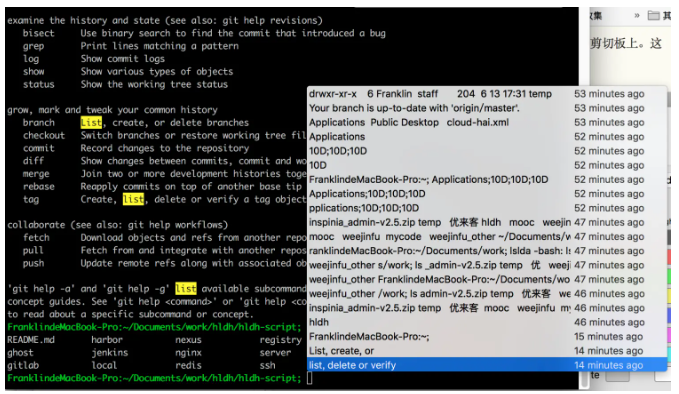Select clipboard entry 'List, create, or'
The height and width of the screenshot is (394, 679).
pos(487,351)
